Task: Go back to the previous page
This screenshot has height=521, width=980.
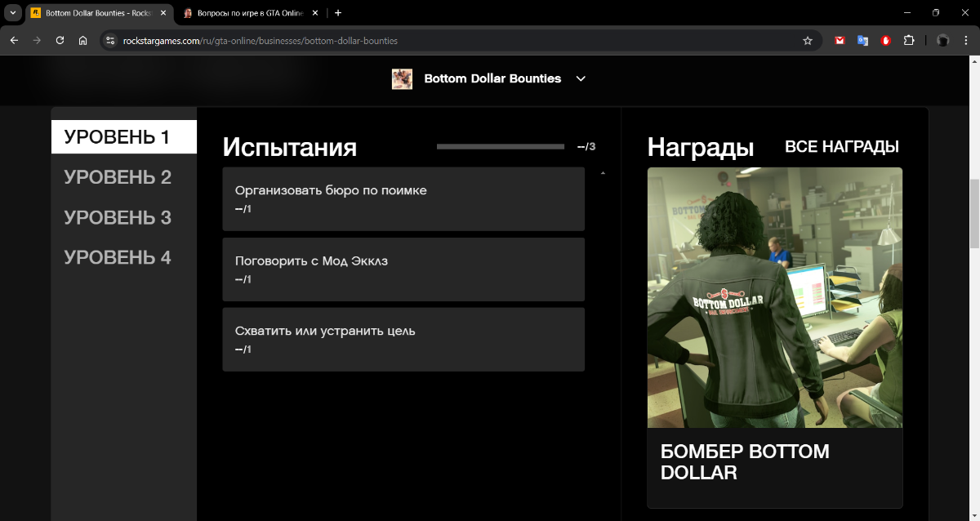Action: coord(14,40)
